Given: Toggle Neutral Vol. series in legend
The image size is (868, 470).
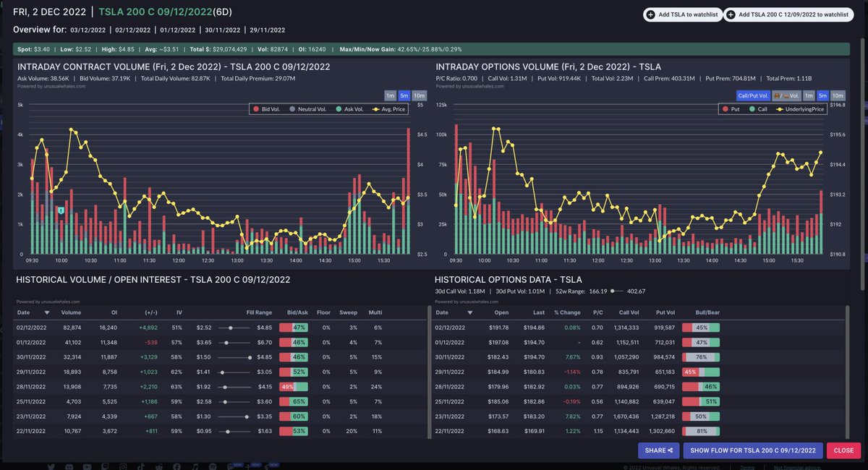Looking at the screenshot, I should click(x=307, y=109).
